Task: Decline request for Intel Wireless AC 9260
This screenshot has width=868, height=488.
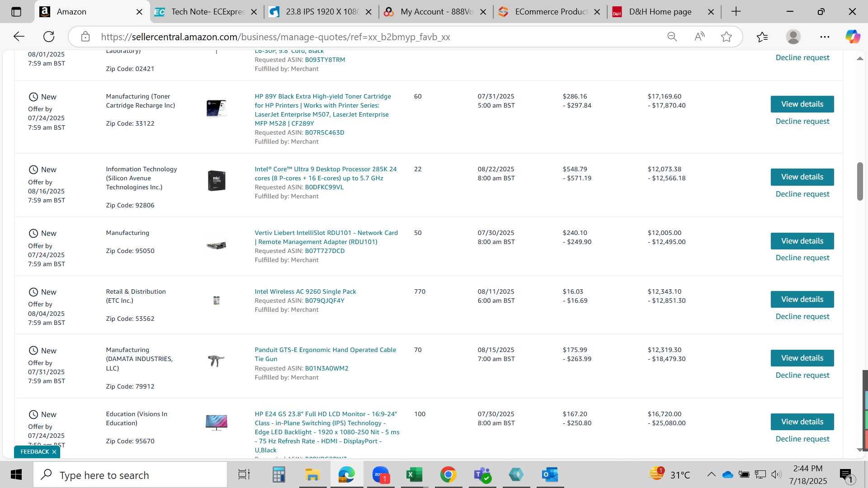Action: (x=802, y=316)
